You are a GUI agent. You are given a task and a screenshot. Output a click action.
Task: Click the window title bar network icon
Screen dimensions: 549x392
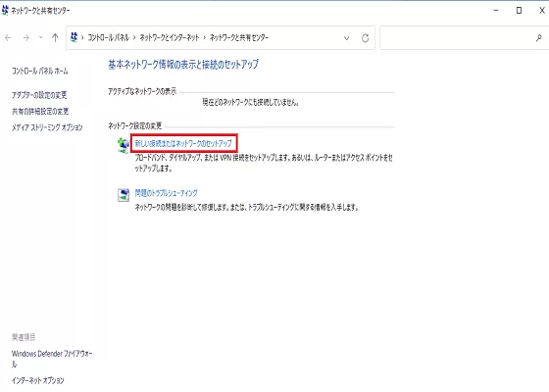[x=5, y=10]
